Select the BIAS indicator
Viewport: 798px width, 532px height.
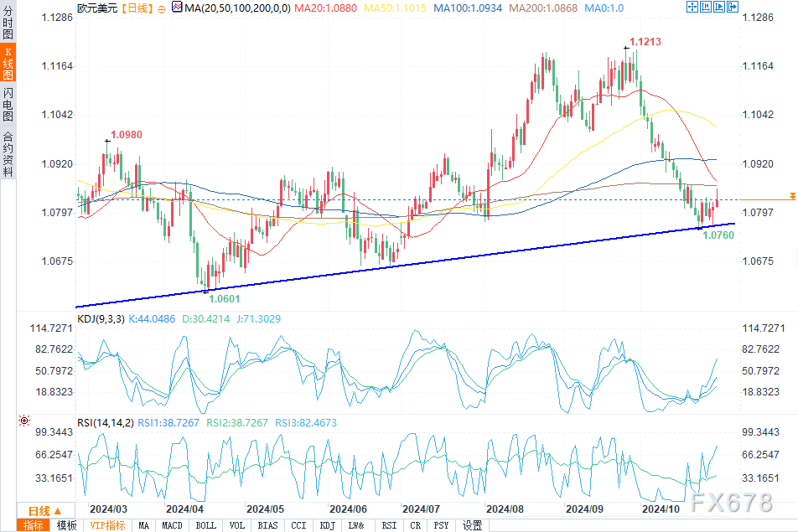point(267,525)
